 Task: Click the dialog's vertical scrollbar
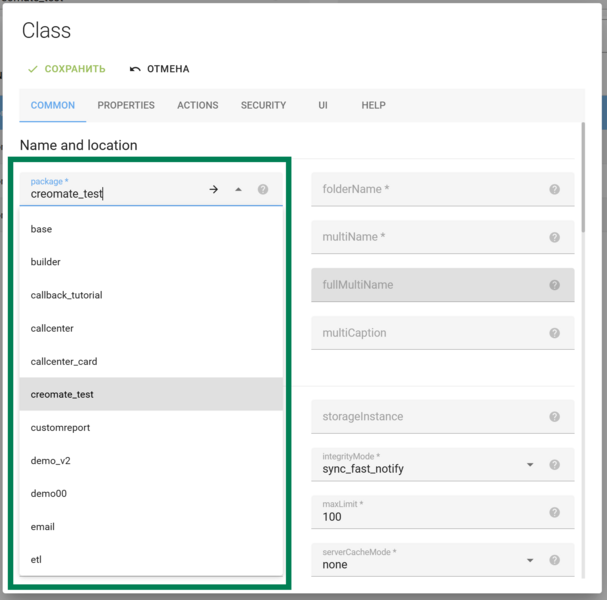click(582, 180)
